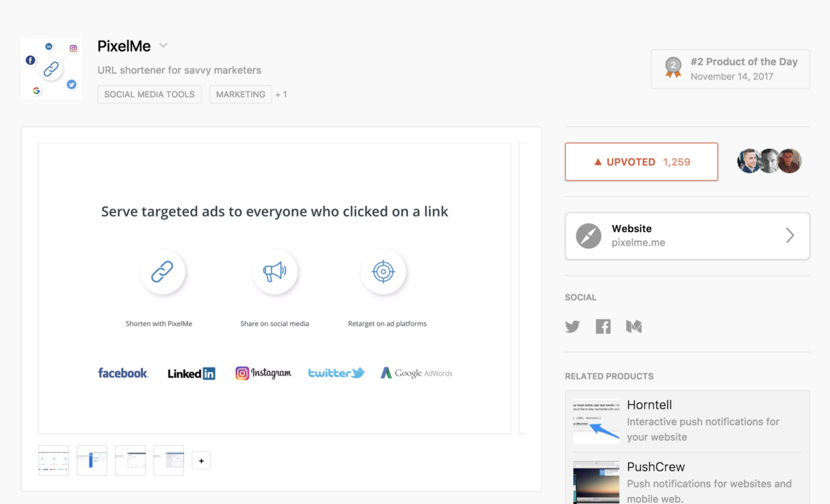Click the 'Shorten with PixelMe' caption
This screenshot has width=830, height=504.
[x=159, y=324]
